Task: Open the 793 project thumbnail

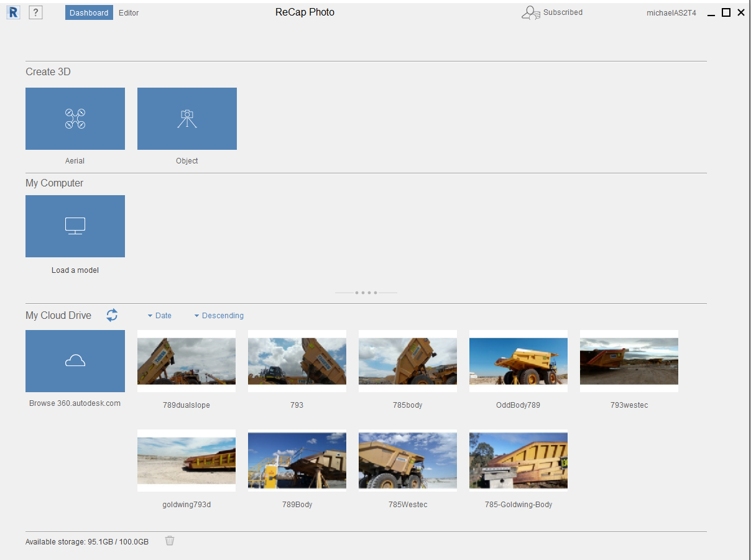Action: point(297,361)
